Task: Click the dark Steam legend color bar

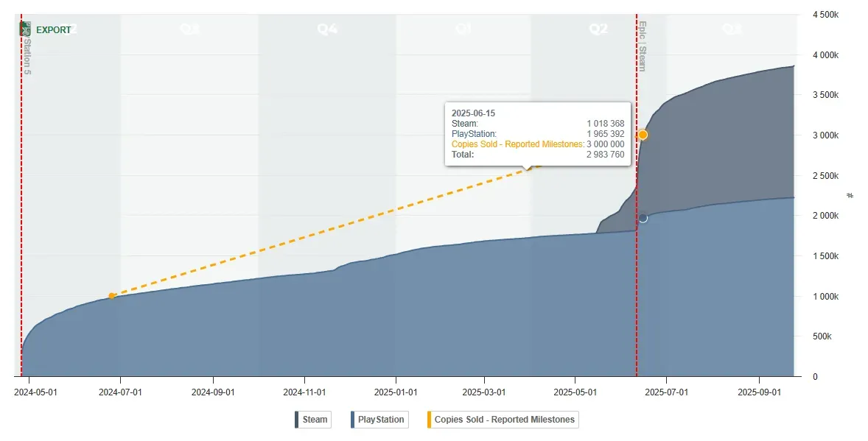Action: (297, 420)
